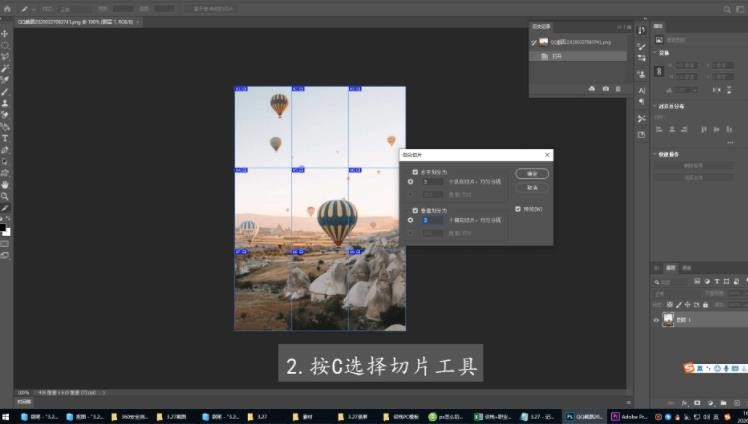
Task: Select horizontal pixels per slice radio button
Action: point(410,195)
